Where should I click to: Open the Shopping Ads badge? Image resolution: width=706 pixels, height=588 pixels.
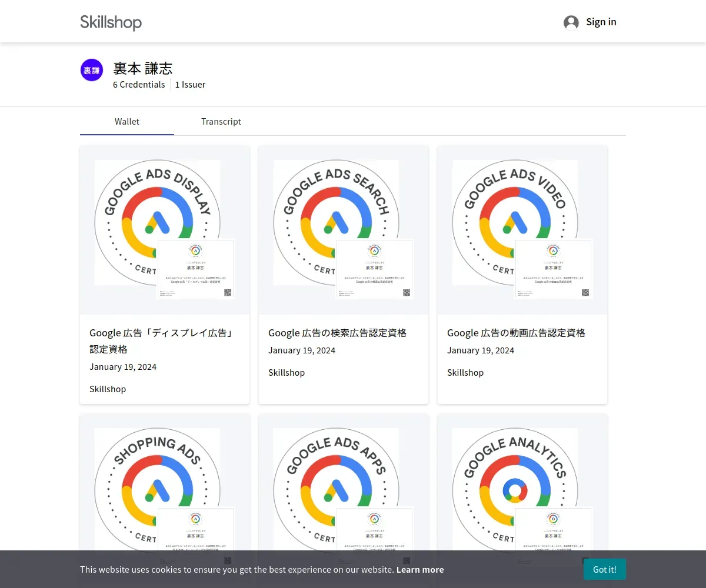pyautogui.click(x=157, y=489)
